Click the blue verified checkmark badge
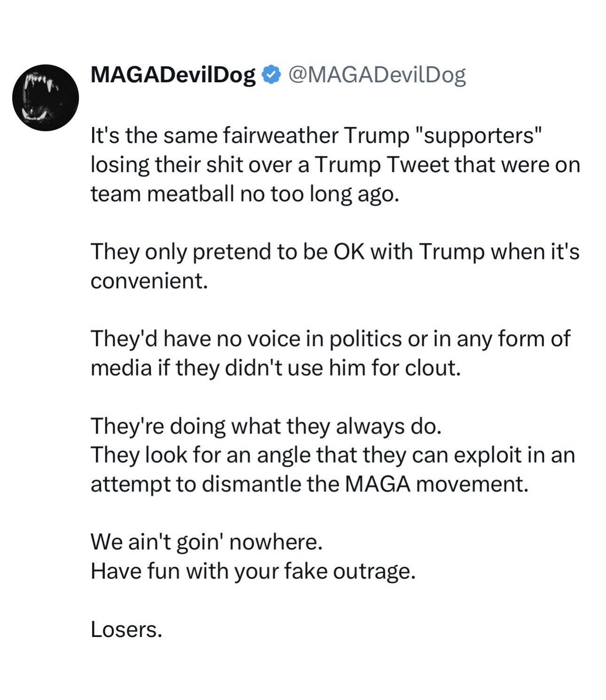606x700 pixels. click(x=271, y=75)
